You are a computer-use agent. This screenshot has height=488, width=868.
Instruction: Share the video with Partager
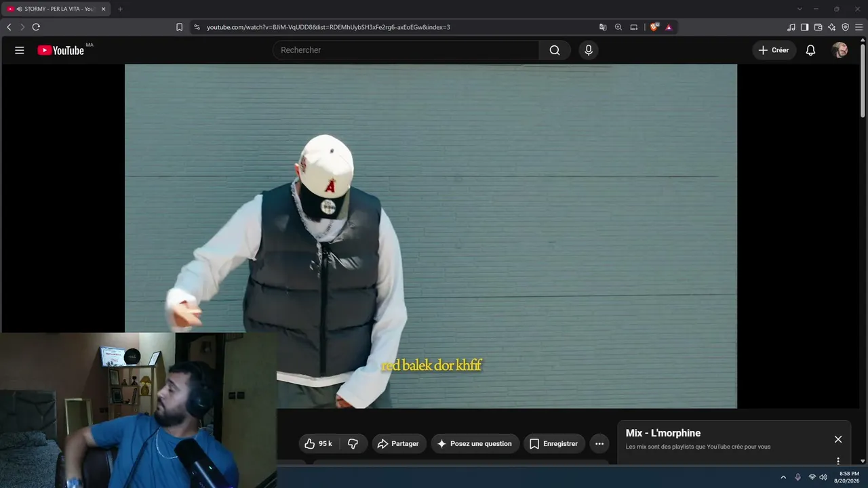tap(398, 444)
